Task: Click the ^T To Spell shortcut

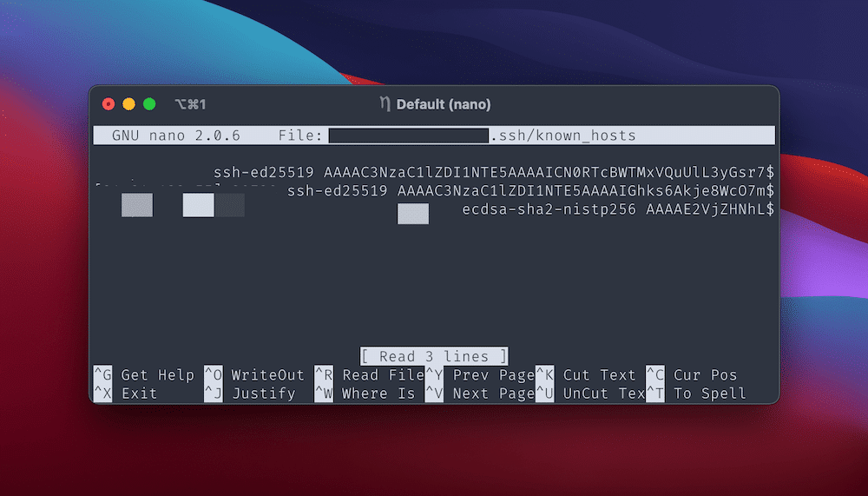Action: 696,393
